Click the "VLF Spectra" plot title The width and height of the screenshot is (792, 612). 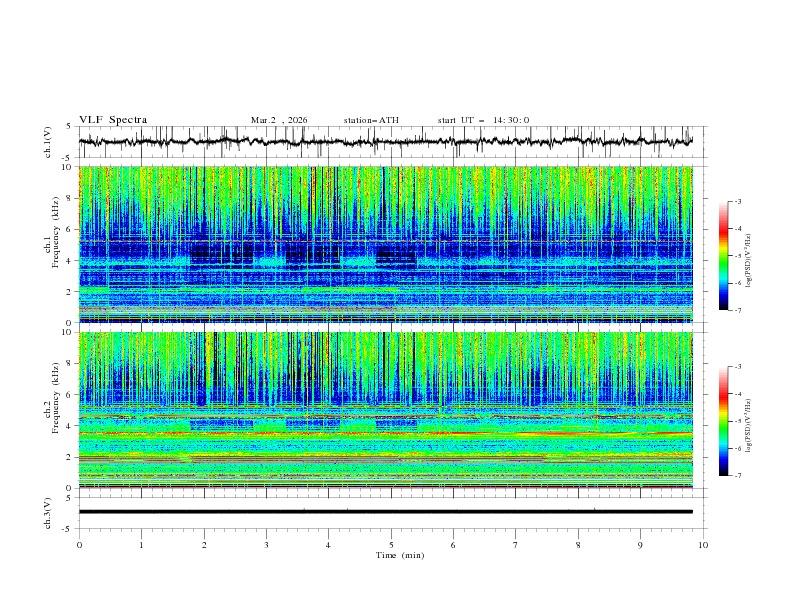click(x=113, y=120)
